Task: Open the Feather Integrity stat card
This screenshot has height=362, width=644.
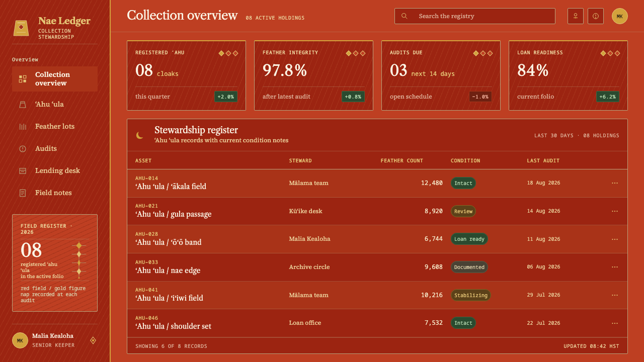Action: pos(313,75)
